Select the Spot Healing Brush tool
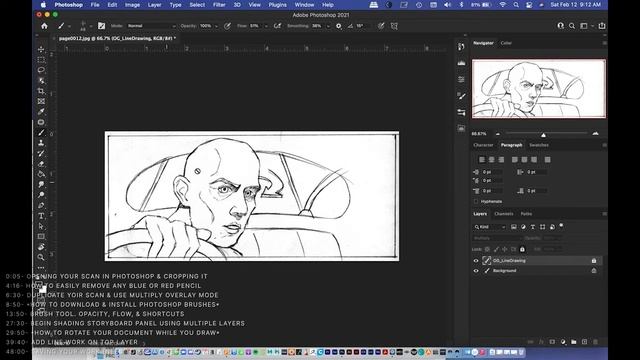Image resolution: width=640 pixels, height=360 pixels. 41,122
